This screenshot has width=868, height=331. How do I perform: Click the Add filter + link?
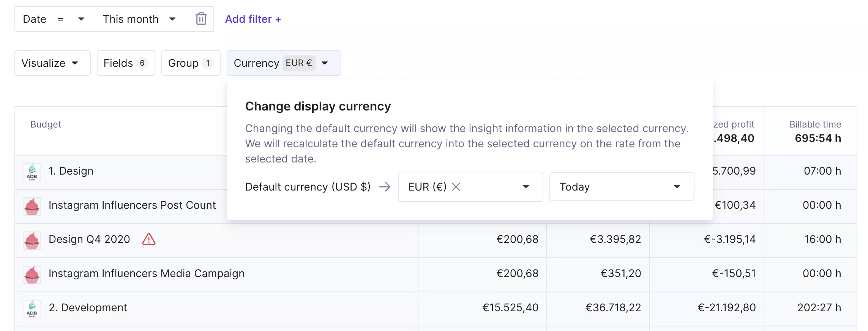click(253, 19)
